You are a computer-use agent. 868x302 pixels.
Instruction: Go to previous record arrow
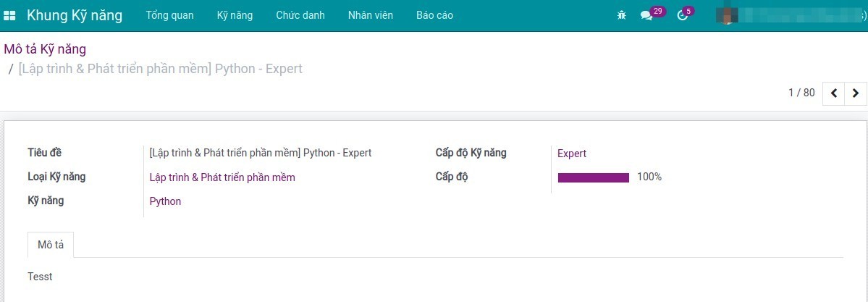pos(834,93)
